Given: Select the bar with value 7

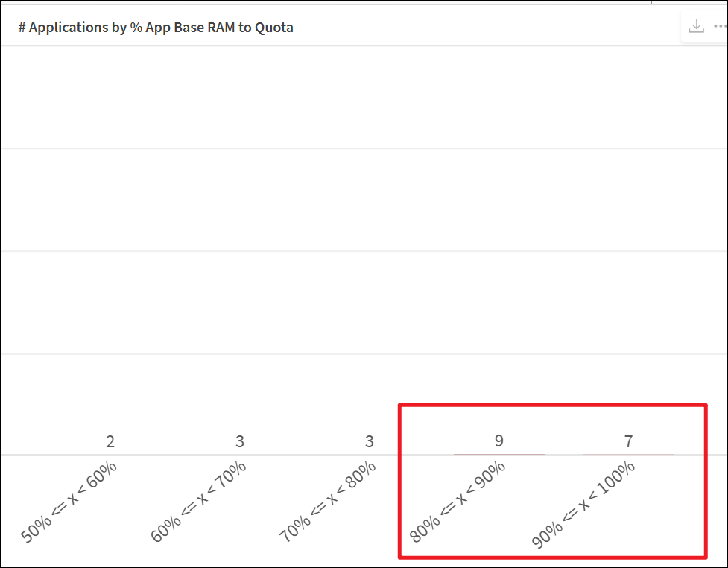Looking at the screenshot, I should pos(629,454).
